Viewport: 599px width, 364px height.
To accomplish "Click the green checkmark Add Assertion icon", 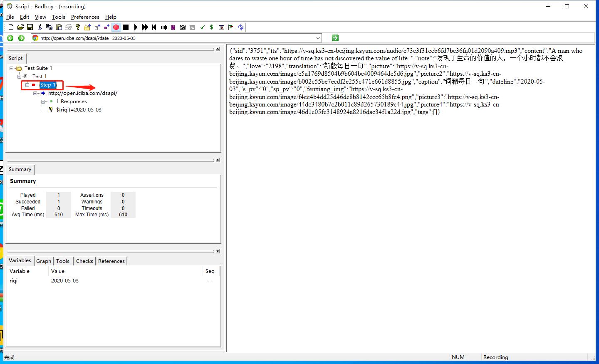I will point(203,27).
